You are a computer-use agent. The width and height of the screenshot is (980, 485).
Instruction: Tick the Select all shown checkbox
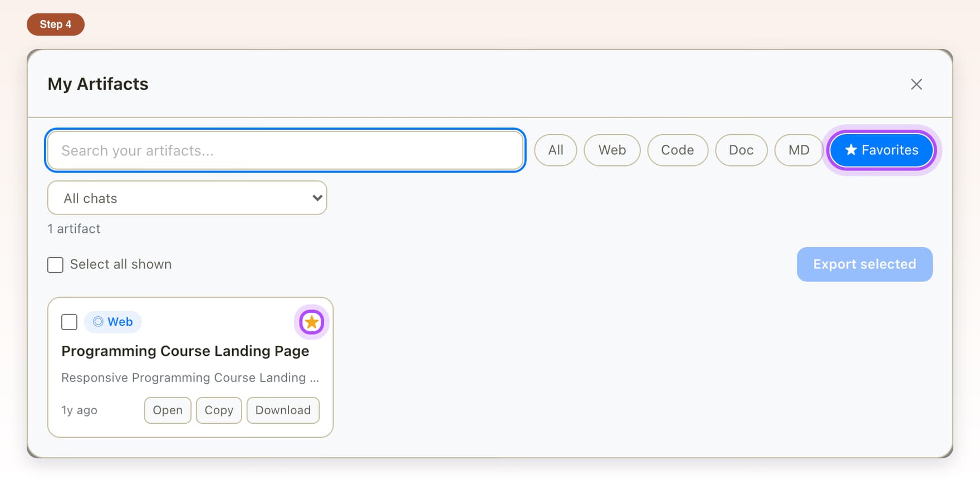coord(55,264)
